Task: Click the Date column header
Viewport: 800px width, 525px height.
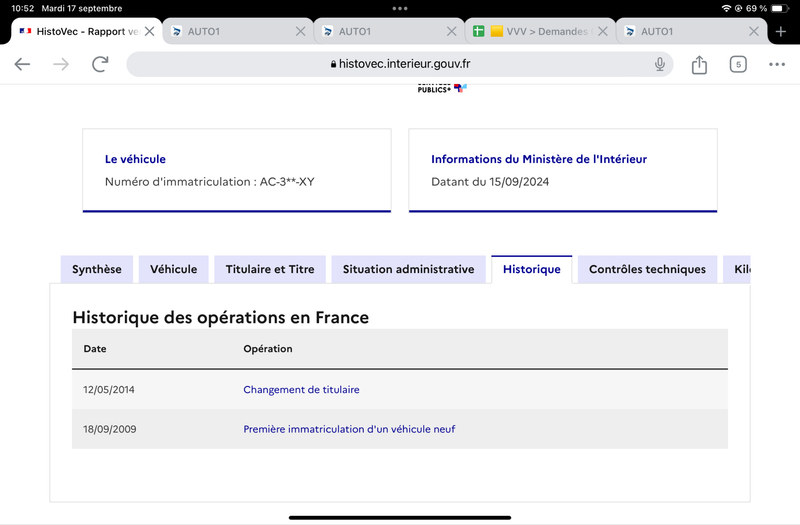Action: 95,349
